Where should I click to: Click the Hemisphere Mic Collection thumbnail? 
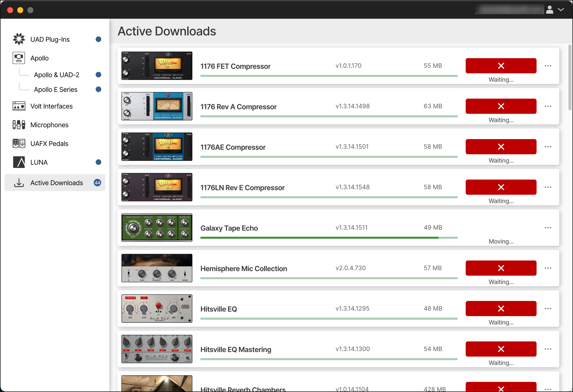(157, 268)
